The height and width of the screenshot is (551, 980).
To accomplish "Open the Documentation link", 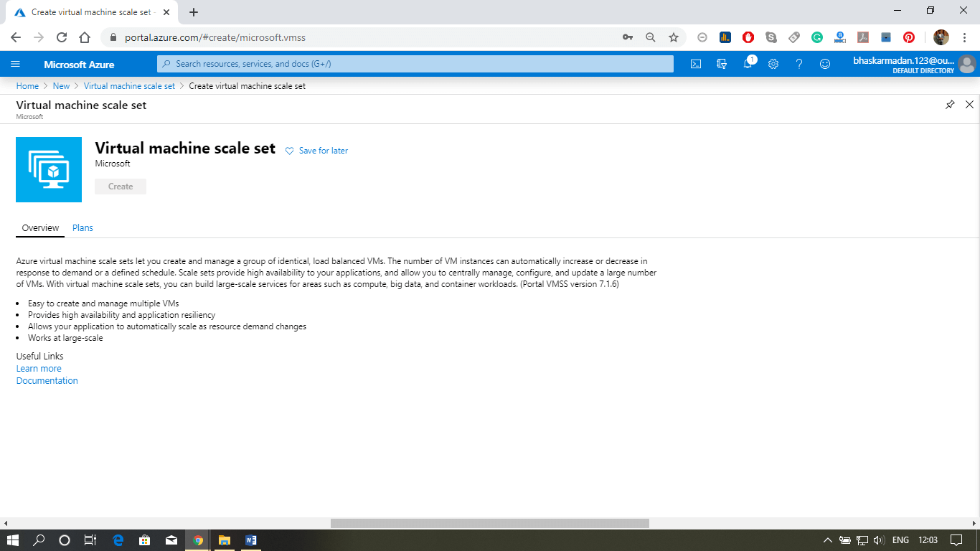I will (47, 380).
